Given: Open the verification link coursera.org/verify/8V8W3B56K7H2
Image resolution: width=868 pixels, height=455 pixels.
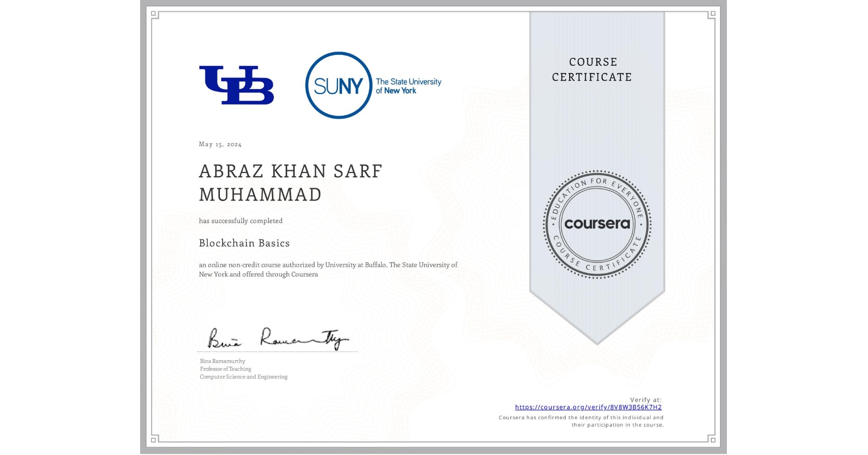Looking at the screenshot, I should tap(589, 407).
